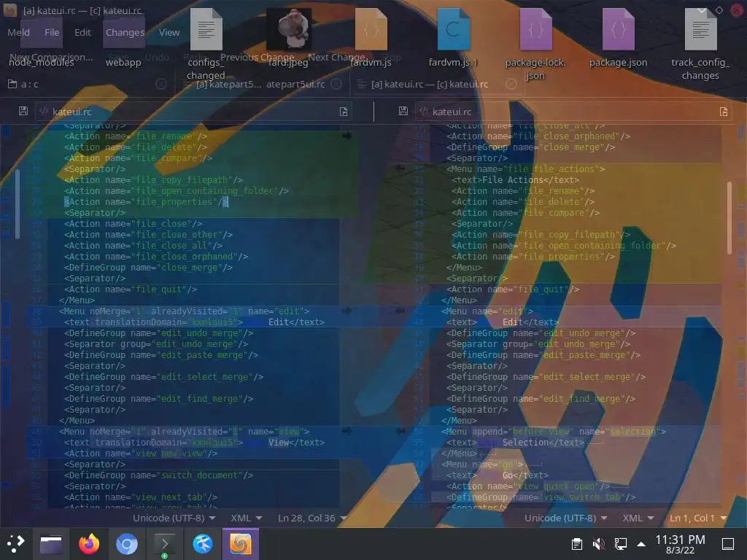Image resolution: width=747 pixels, height=560 pixels.
Task: Open the left pane Unicode (UTF-8) encoding dropdown
Action: coord(174,518)
